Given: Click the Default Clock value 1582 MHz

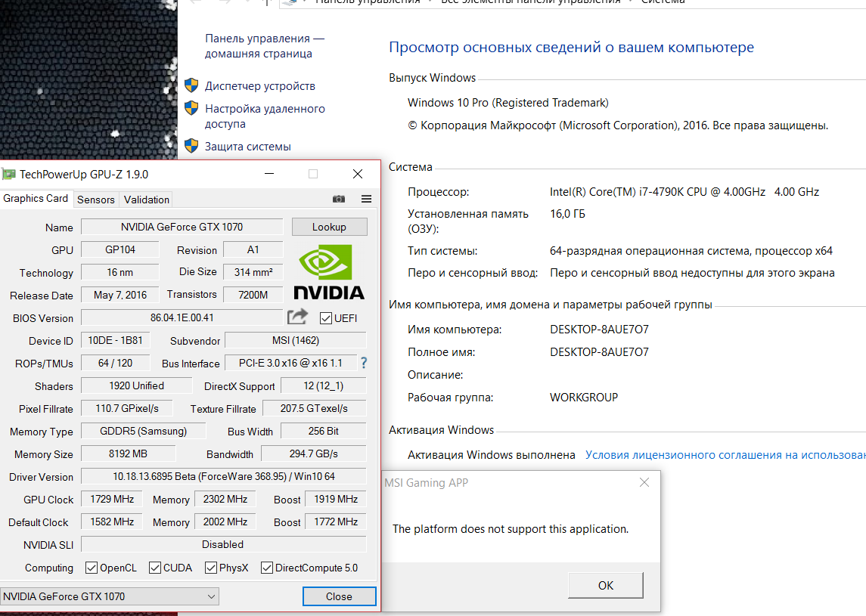Looking at the screenshot, I should click(x=112, y=521).
